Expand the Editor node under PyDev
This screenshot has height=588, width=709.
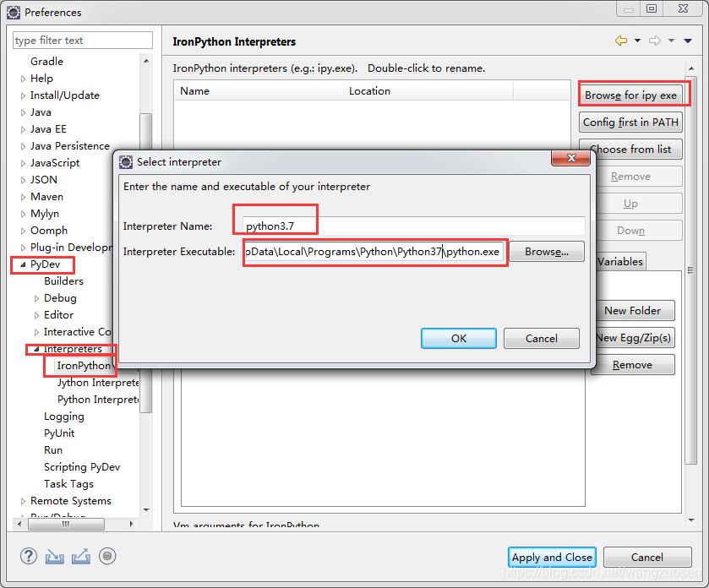pyautogui.click(x=36, y=315)
